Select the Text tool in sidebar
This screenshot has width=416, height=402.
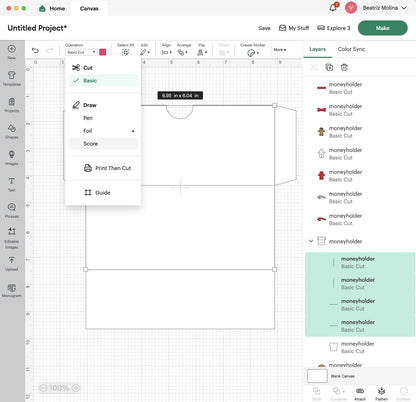click(12, 184)
